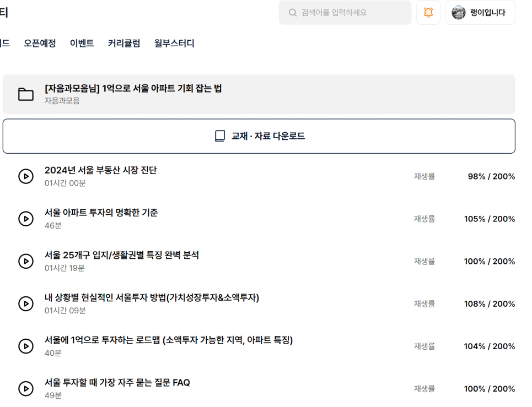Viewport: 532px width, 407px height.
Task: Open the 2024년 서울 부동산 시장 진단 title
Action: [x=100, y=170]
